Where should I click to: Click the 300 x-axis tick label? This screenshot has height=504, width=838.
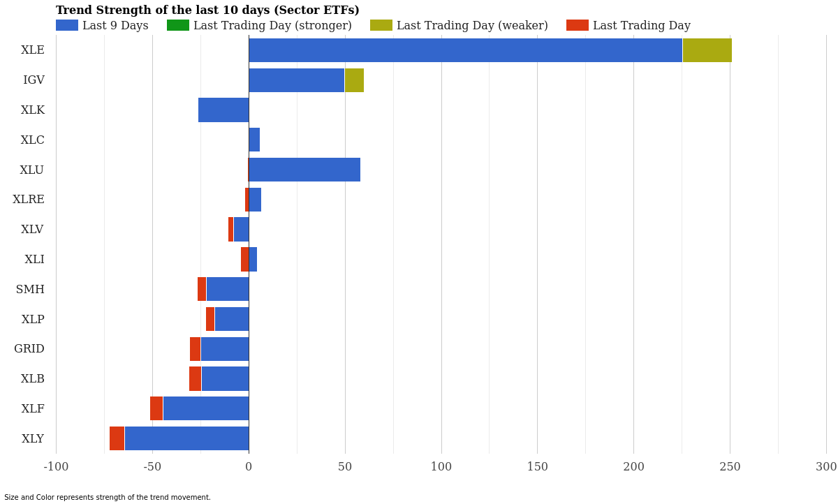826,467
